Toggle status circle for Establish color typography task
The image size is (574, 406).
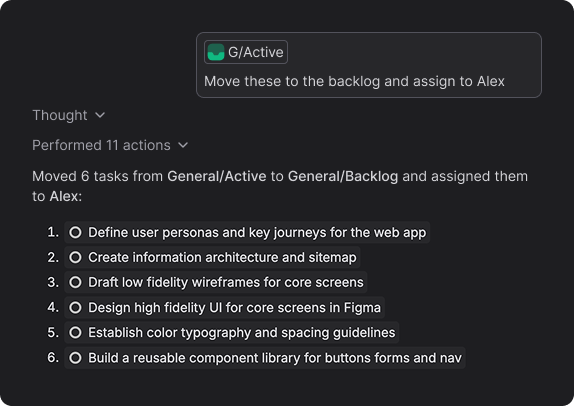[x=75, y=332]
